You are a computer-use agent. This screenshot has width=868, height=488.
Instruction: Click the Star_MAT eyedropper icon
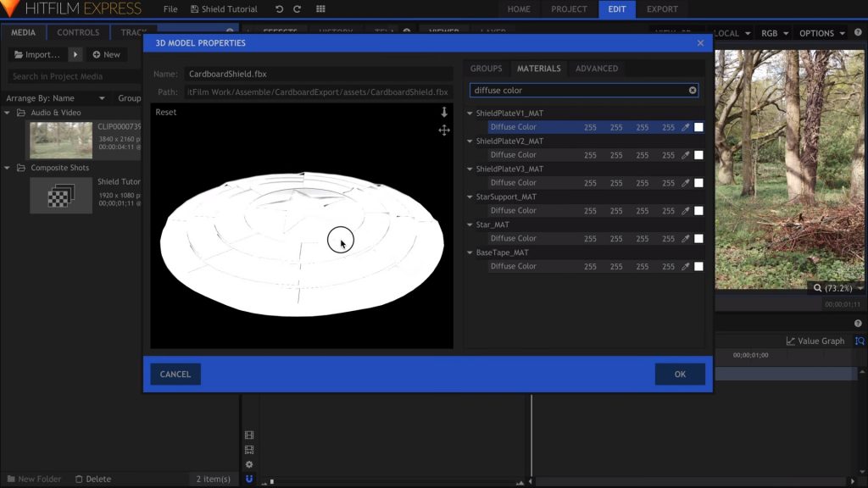(x=686, y=238)
